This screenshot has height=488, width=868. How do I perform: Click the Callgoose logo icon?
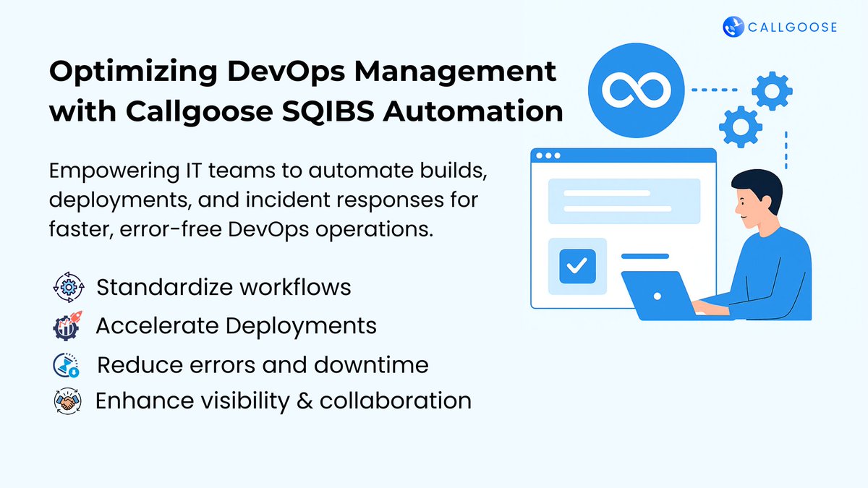[x=734, y=27]
